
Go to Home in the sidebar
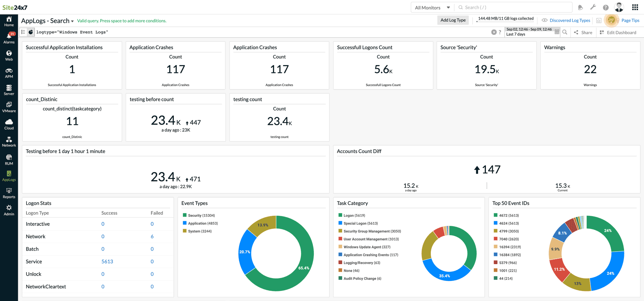coord(9,21)
